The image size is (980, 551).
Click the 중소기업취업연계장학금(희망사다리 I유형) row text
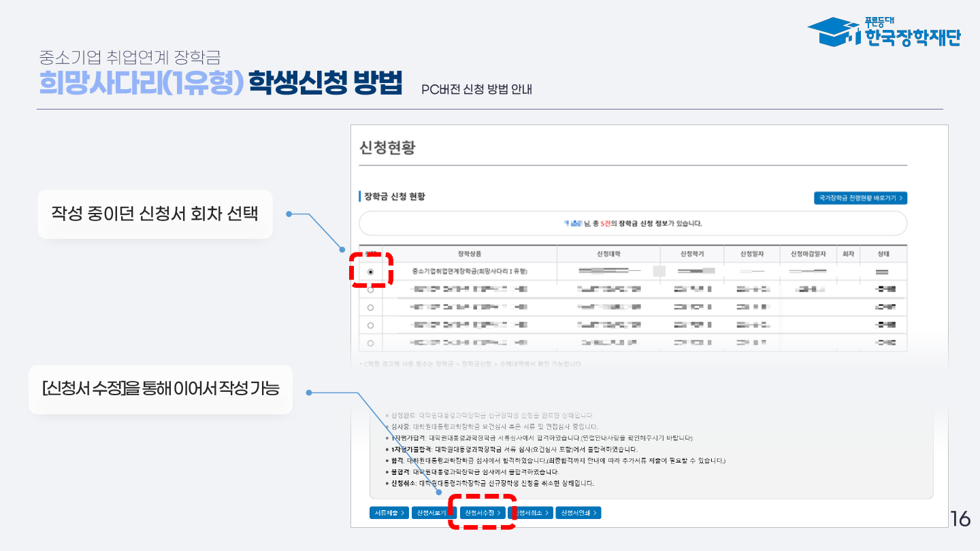(470, 271)
